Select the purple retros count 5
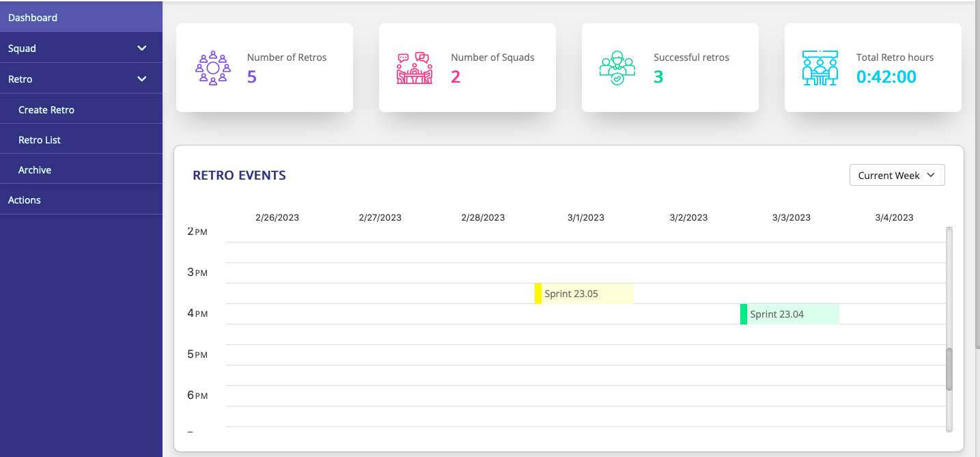 [251, 77]
